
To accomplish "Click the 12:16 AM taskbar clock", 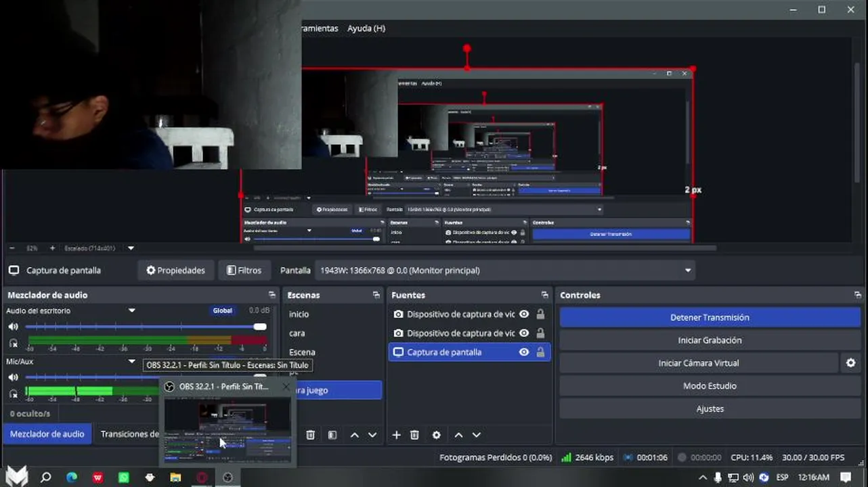I will coord(813,478).
